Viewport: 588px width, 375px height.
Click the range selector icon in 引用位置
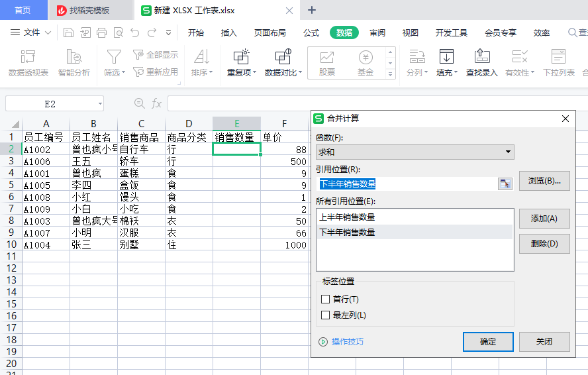(505, 184)
